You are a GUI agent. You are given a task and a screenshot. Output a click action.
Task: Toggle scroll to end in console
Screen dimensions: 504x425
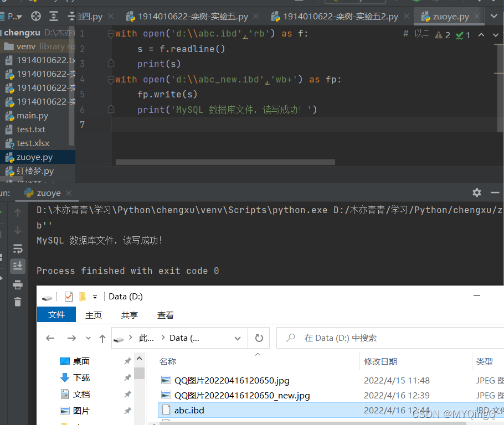[x=18, y=266]
